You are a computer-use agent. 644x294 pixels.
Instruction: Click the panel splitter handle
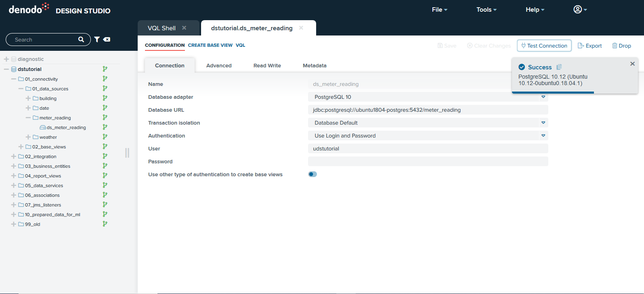(x=127, y=152)
